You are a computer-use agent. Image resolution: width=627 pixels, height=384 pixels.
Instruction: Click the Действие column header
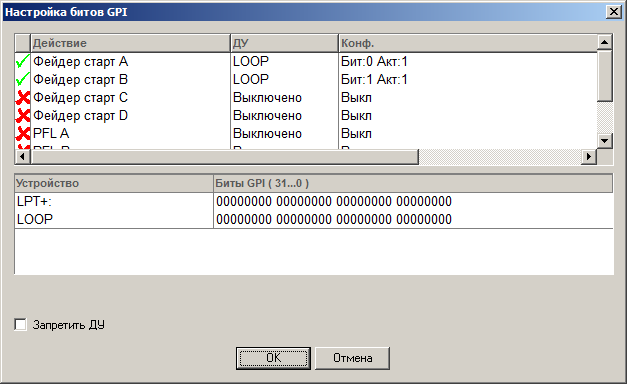tap(130, 43)
